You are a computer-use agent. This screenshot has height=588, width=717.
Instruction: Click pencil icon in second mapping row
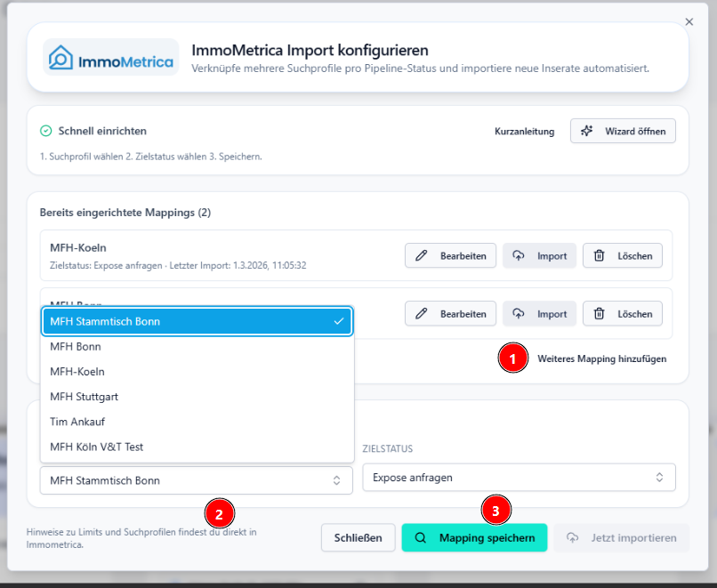coord(422,314)
